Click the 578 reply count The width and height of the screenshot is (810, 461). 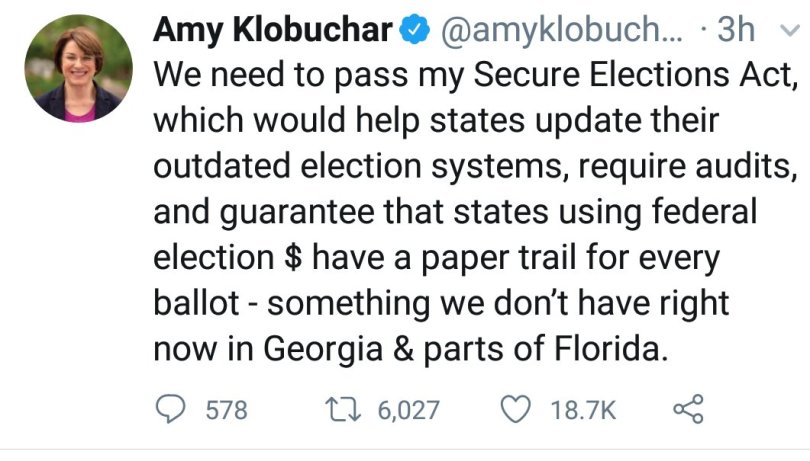coord(225,410)
